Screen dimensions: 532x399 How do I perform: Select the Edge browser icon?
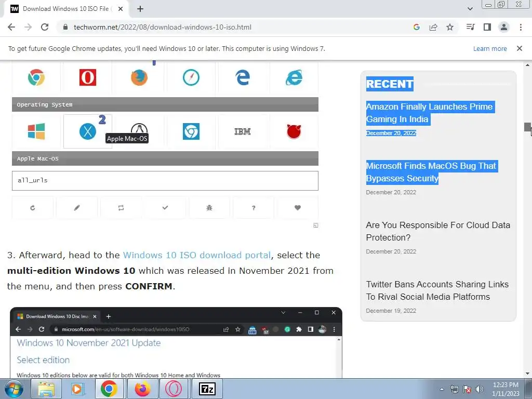243,78
